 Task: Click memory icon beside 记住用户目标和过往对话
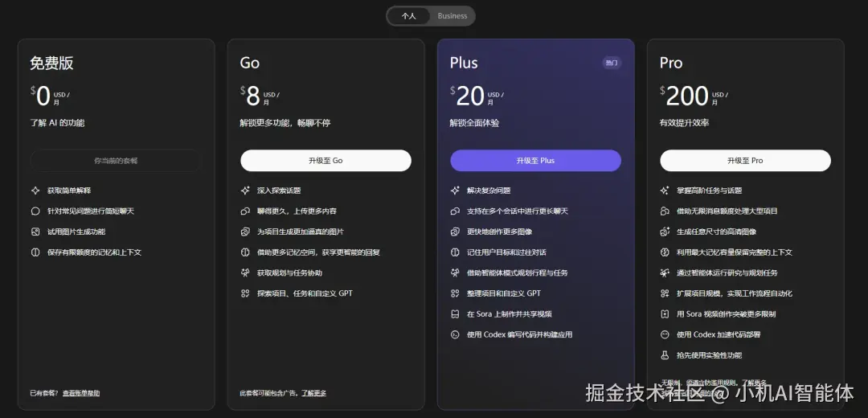coord(455,252)
